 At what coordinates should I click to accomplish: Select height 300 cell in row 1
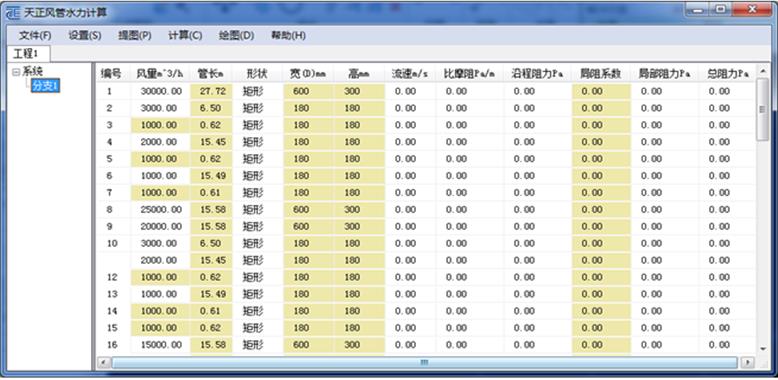tap(359, 91)
